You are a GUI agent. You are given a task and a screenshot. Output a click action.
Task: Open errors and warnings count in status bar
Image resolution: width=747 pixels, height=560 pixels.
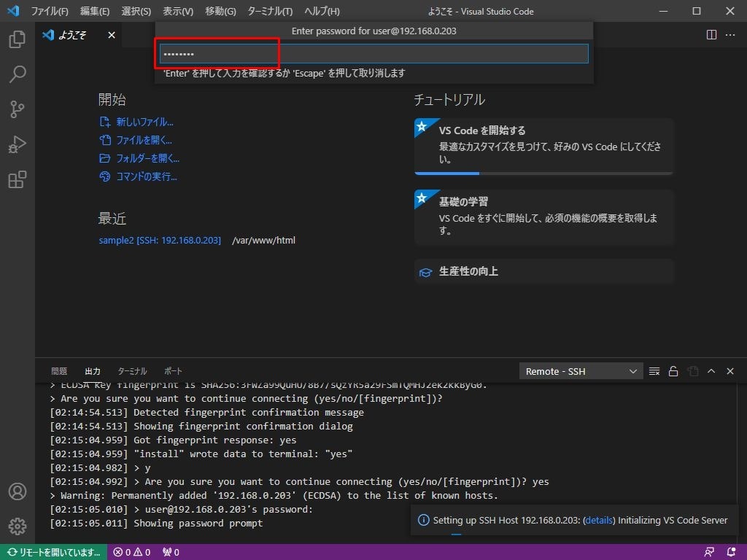click(132, 552)
